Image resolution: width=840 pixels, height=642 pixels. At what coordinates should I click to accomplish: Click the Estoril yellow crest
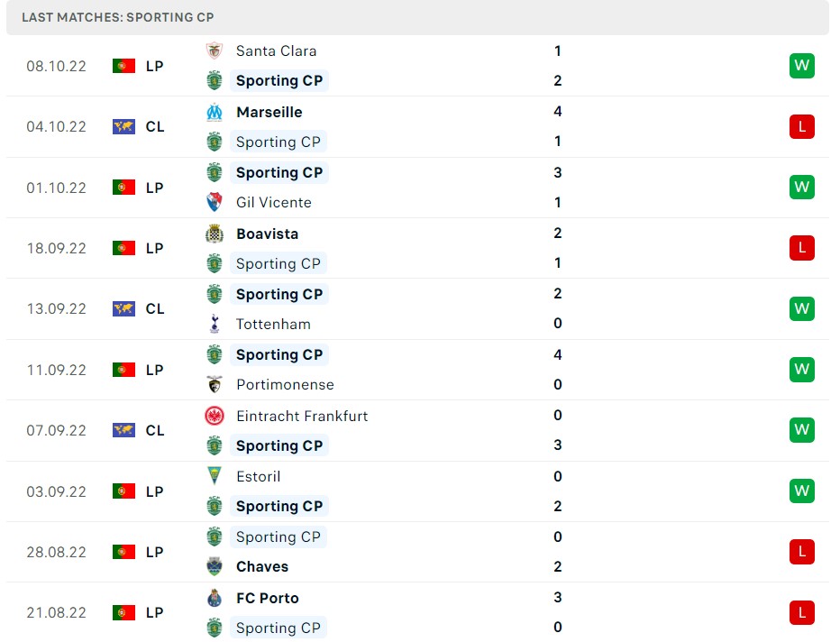click(x=215, y=476)
